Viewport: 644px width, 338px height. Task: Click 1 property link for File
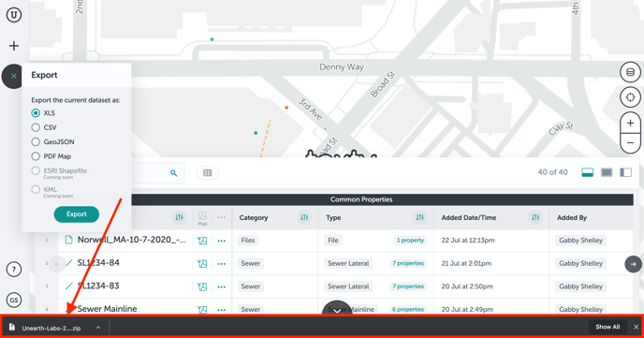(x=410, y=241)
